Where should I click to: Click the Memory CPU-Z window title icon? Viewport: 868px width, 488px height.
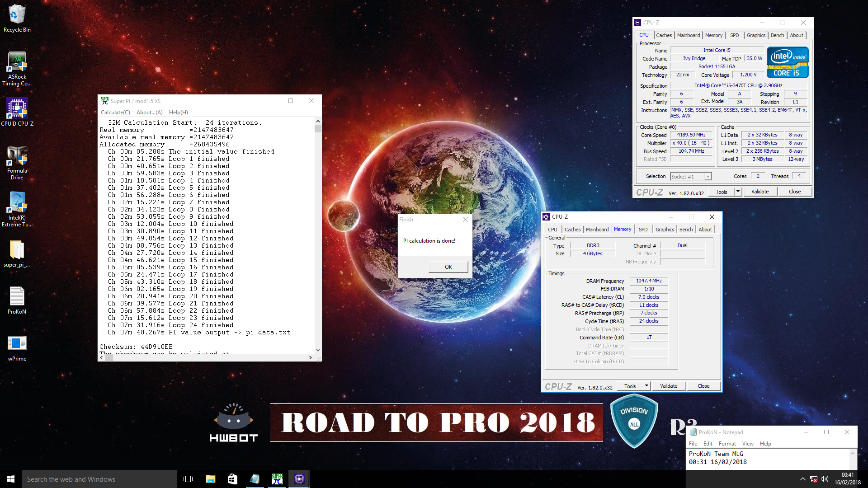click(x=546, y=217)
